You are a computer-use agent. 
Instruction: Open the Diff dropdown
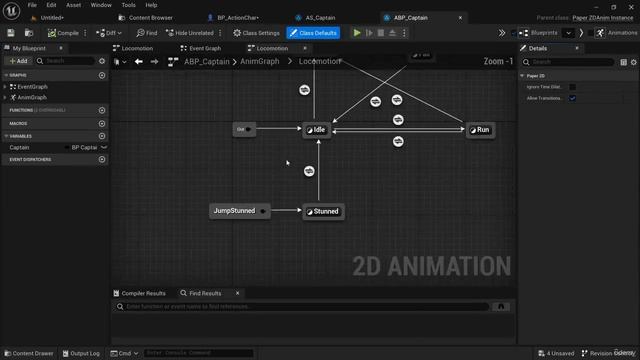click(109, 33)
